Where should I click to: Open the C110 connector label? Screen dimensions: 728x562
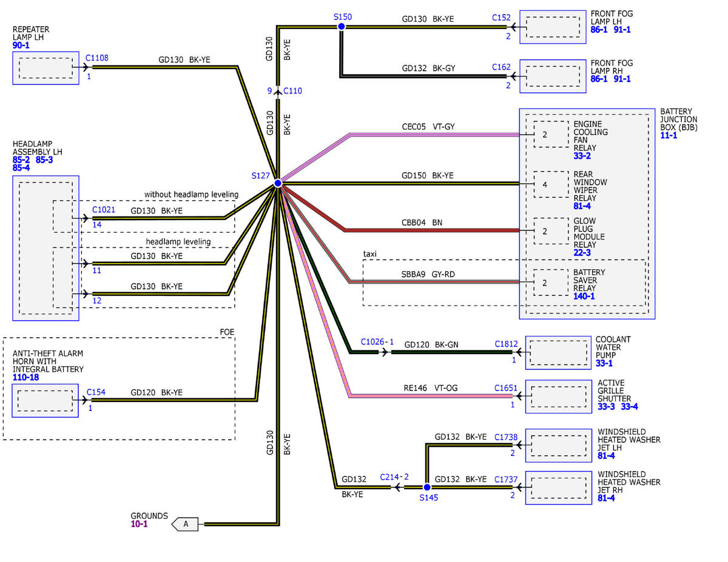tap(292, 91)
